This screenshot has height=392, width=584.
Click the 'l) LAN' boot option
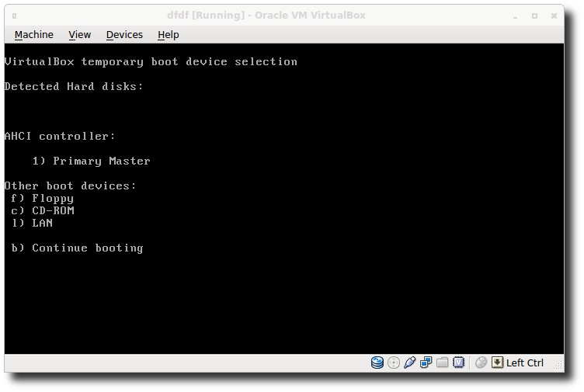[32, 223]
